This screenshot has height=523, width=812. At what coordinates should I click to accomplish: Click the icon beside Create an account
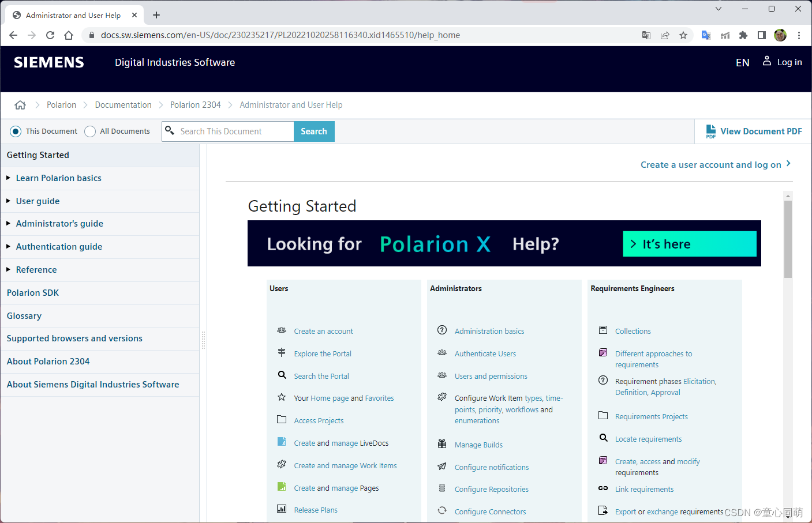tap(282, 330)
